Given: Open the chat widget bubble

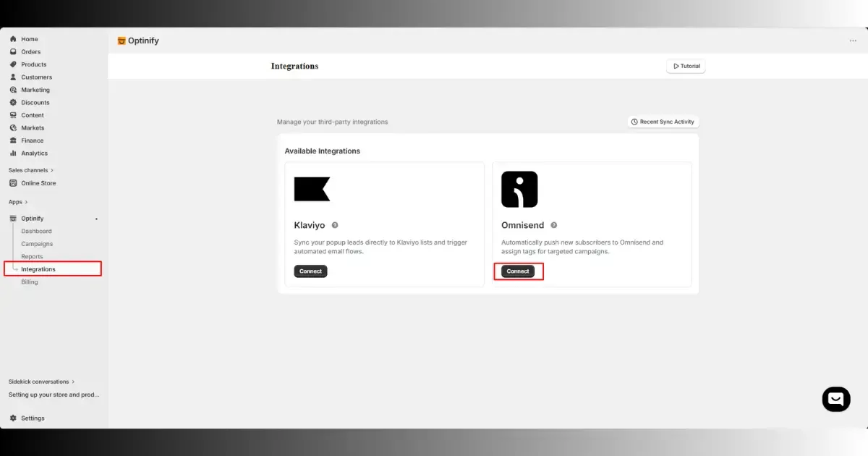Looking at the screenshot, I should tap(836, 399).
